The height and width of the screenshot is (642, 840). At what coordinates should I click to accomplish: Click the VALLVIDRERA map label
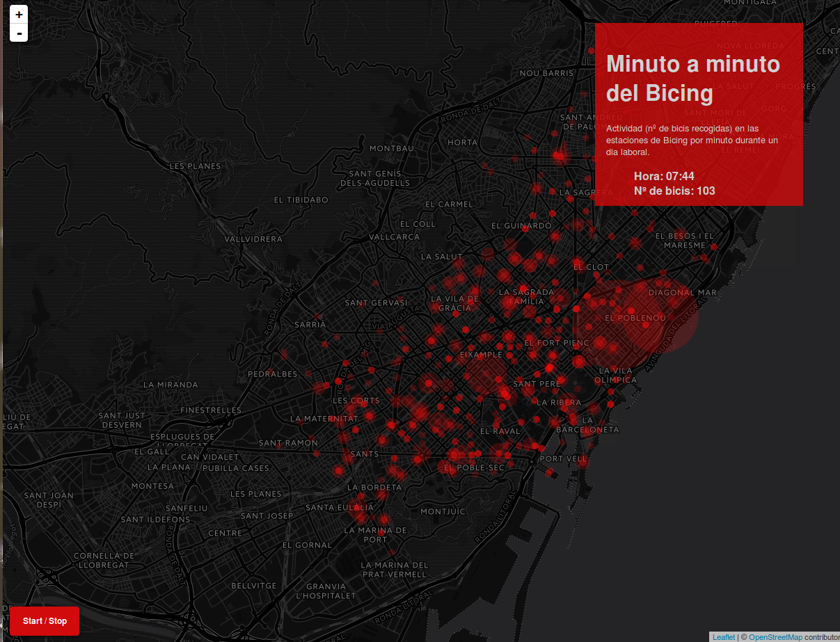click(x=253, y=239)
